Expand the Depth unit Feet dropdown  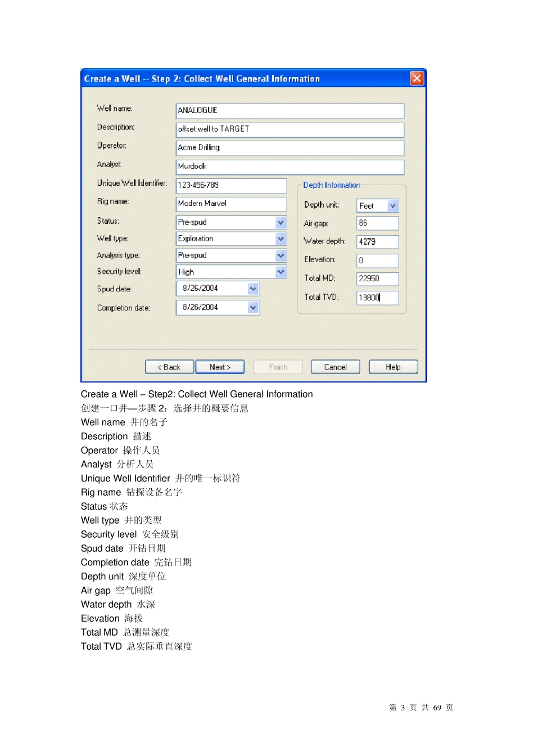(392, 206)
